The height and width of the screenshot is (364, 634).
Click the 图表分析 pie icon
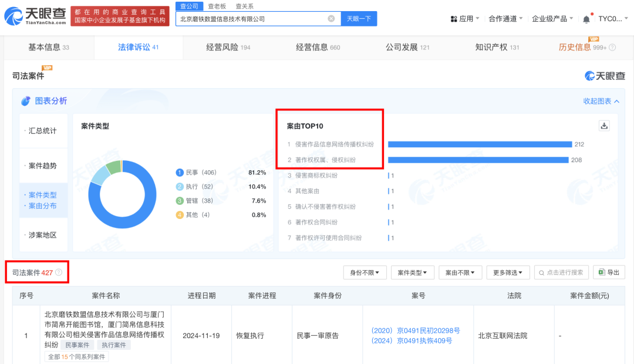26,101
